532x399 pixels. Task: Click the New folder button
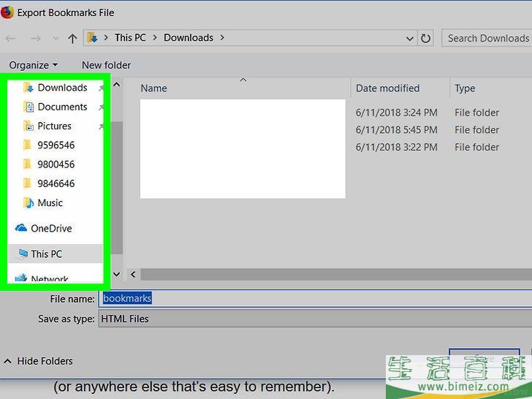coord(106,65)
